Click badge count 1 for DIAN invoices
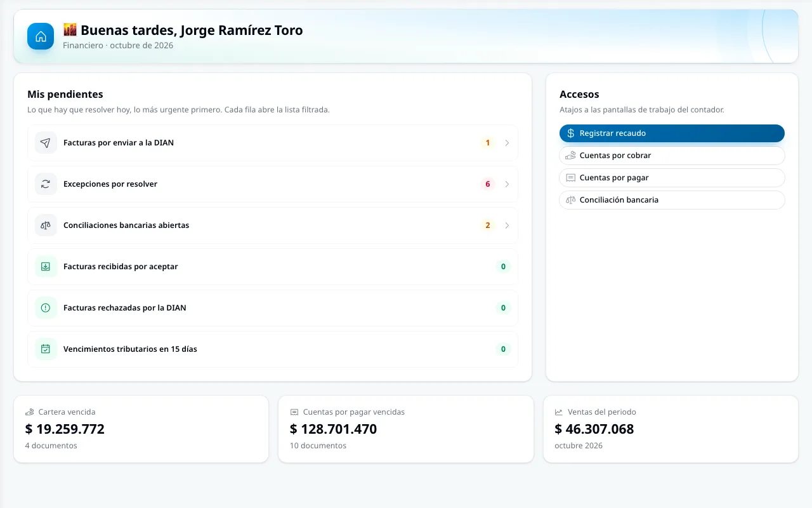Image resolution: width=812 pixels, height=508 pixels. click(x=488, y=143)
